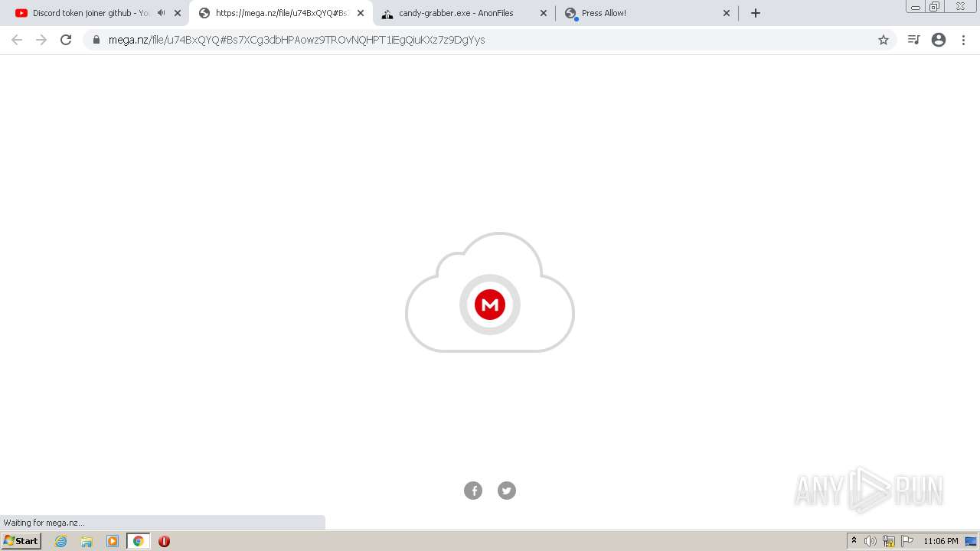Open the Chrome profile avatar
The height and width of the screenshot is (551, 980).
(939, 40)
